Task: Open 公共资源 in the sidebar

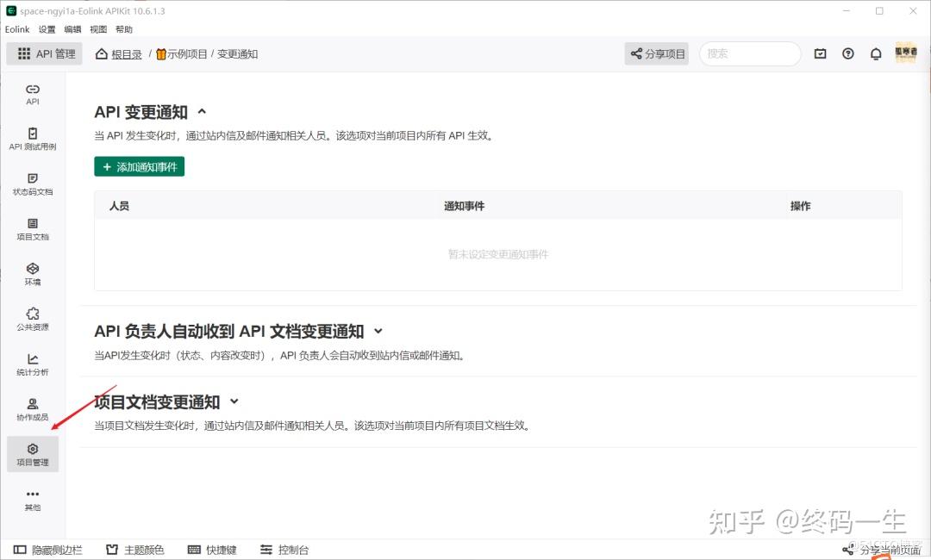Action: (32, 318)
